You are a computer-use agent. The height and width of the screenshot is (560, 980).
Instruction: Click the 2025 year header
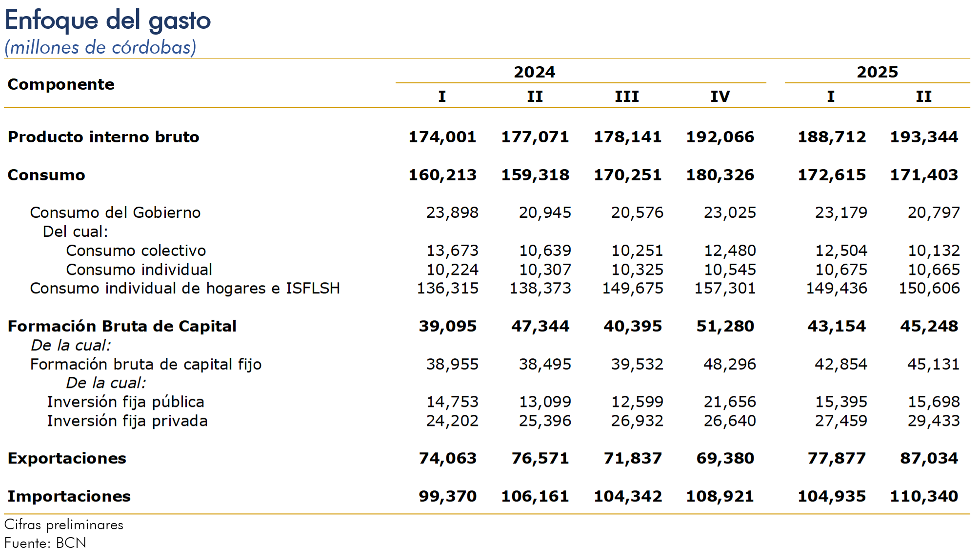(877, 72)
